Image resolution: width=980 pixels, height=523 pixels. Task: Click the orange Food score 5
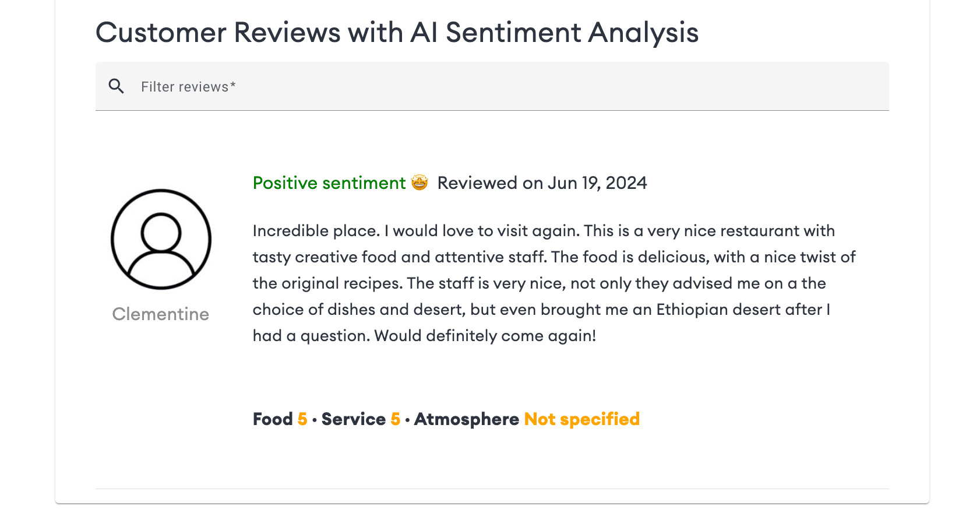[x=302, y=419]
